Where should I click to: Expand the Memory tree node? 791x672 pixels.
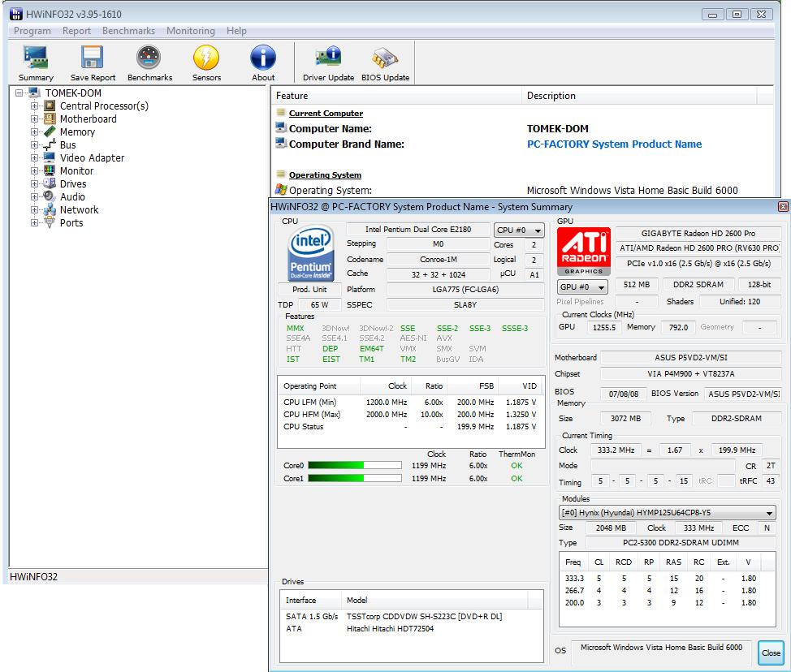[x=34, y=132]
